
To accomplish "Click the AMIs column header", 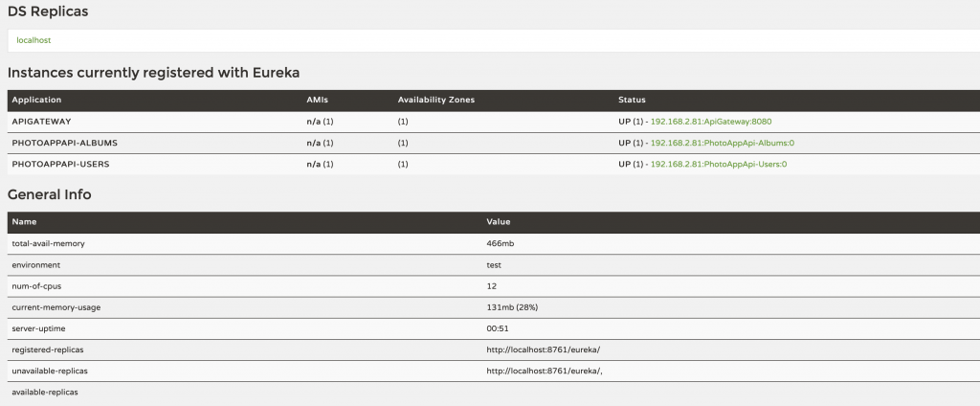I will pyautogui.click(x=317, y=101).
